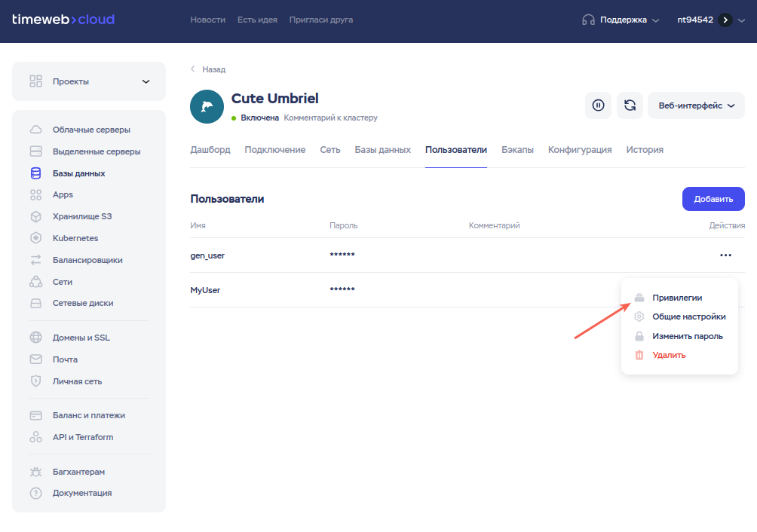Switch to the Конфигурация tab
Image resolution: width=757 pixels, height=532 pixels.
click(580, 149)
